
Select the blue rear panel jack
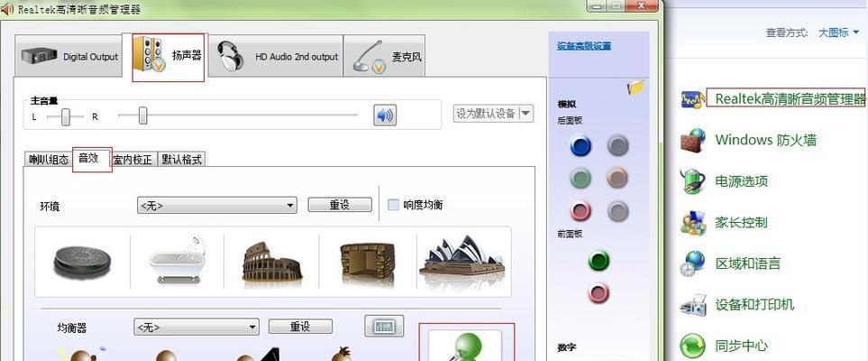580,146
